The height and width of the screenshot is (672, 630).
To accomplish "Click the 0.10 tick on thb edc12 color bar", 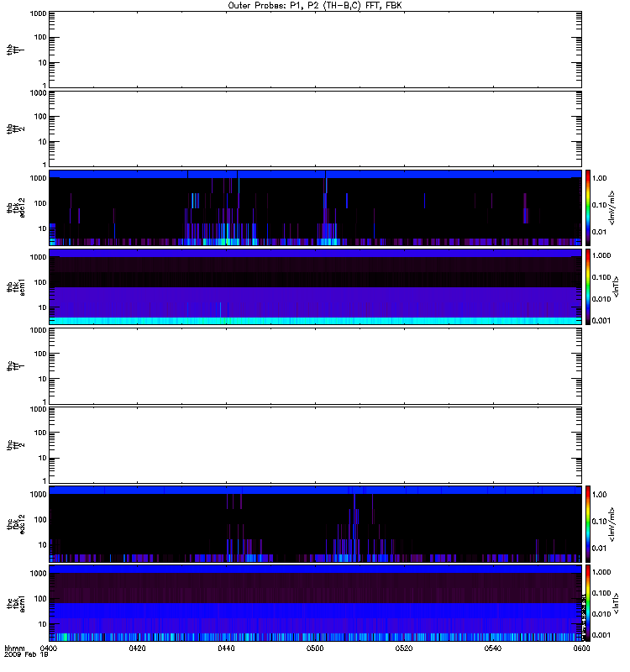I will [x=599, y=205].
